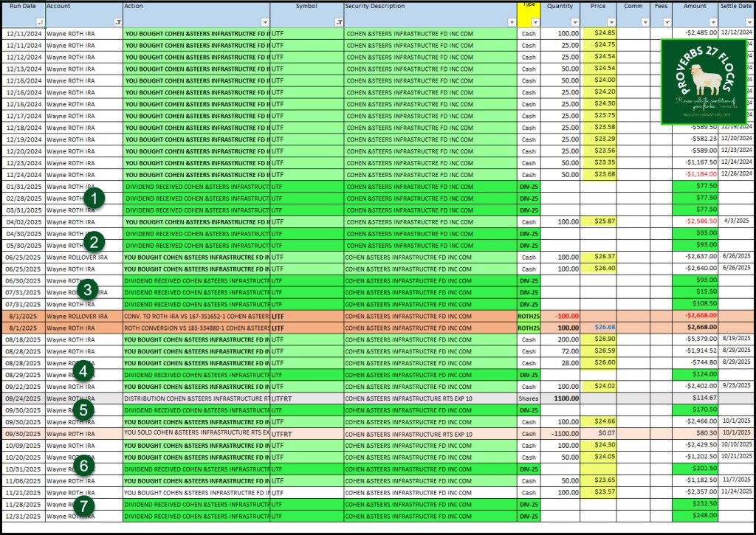Expand the Security Description filter dropdown
The width and height of the screenshot is (756, 535).
[511, 23]
